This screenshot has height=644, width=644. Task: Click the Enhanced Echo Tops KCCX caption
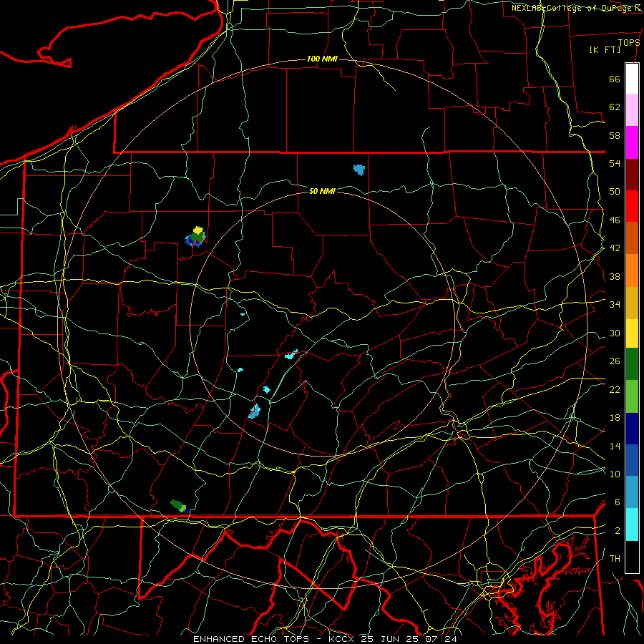(x=324, y=639)
